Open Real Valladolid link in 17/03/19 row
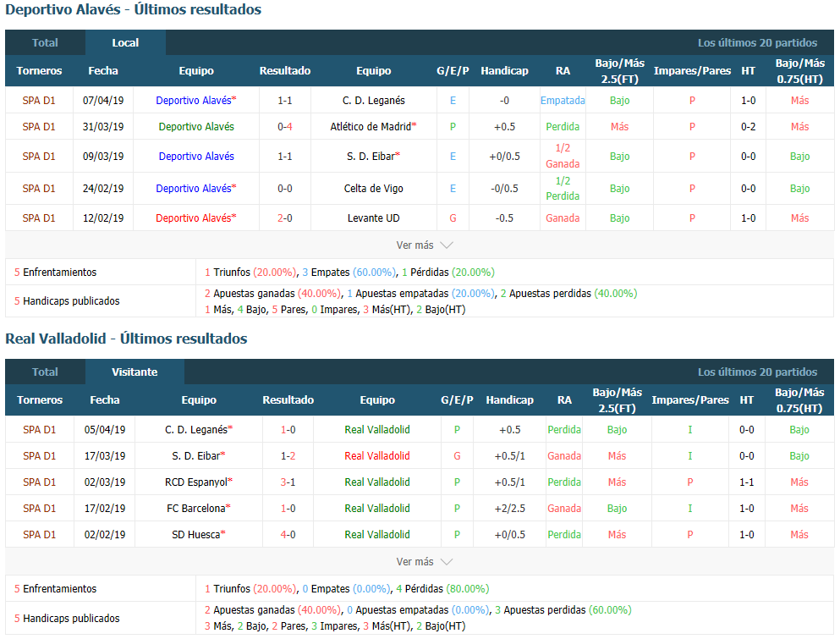The height and width of the screenshot is (639, 840). click(377, 455)
